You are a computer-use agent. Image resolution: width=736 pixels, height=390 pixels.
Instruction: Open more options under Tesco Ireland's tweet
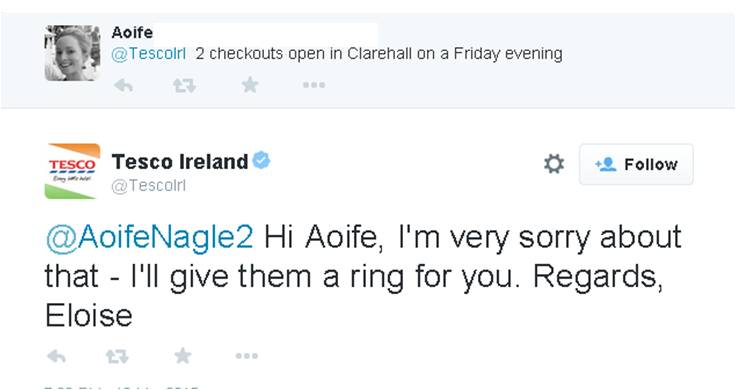(246, 356)
